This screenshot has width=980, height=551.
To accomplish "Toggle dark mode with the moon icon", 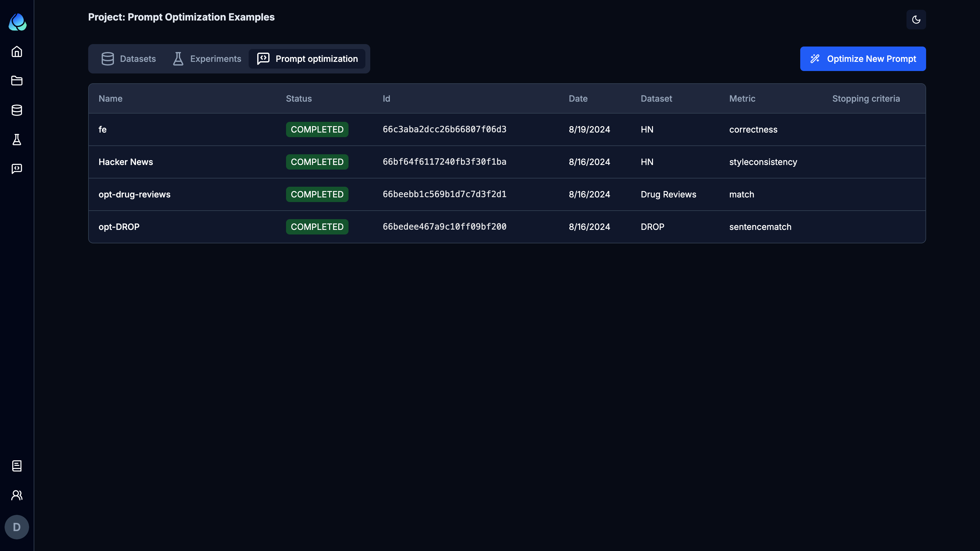I will click(x=916, y=19).
